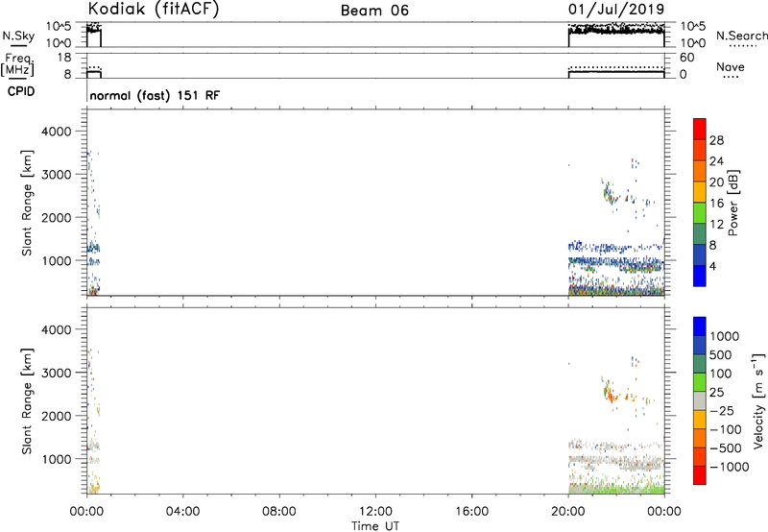
Task: Click the '08:00' time tick label
Action: pyautogui.click(x=278, y=512)
